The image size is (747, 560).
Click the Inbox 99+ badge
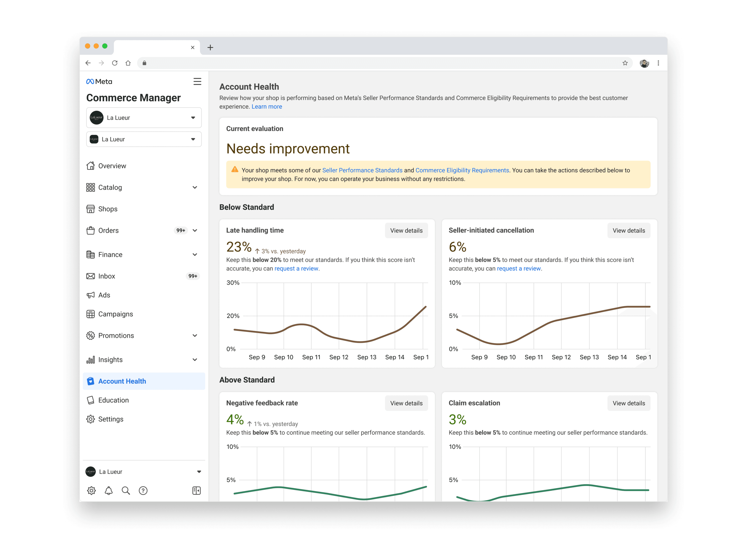pyautogui.click(x=193, y=276)
